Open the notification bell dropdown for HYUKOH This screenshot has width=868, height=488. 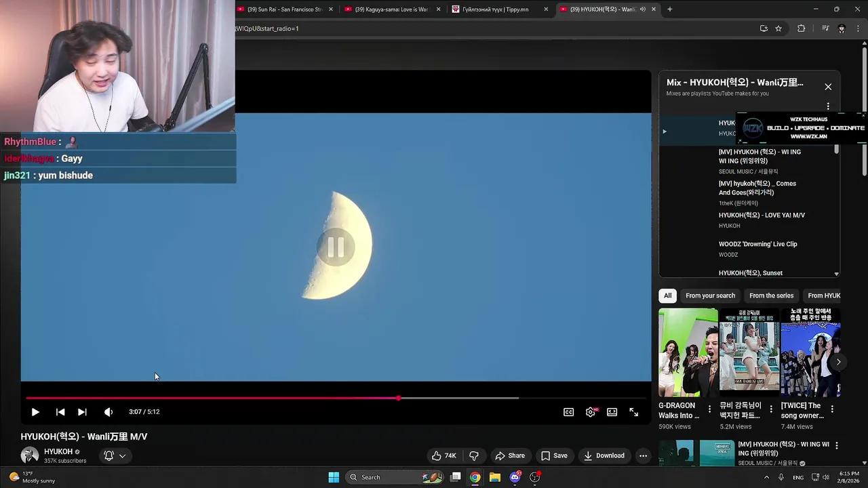click(x=115, y=455)
